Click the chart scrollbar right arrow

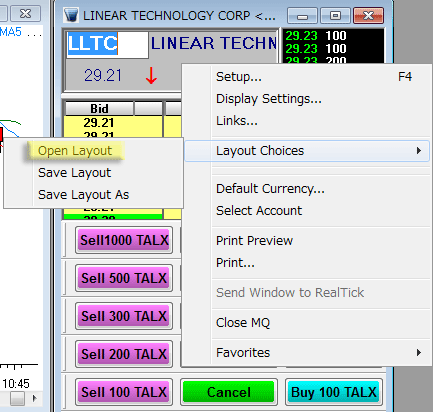coord(34,398)
